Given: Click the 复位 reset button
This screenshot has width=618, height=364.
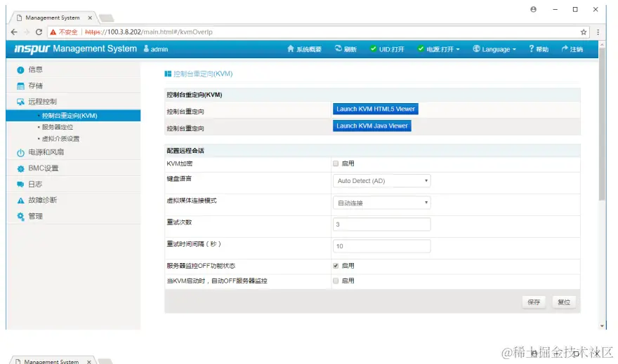Looking at the screenshot, I should coord(564,302).
